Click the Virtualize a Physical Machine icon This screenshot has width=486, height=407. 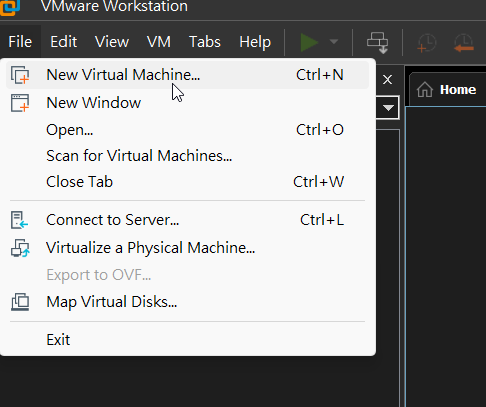[x=20, y=248]
